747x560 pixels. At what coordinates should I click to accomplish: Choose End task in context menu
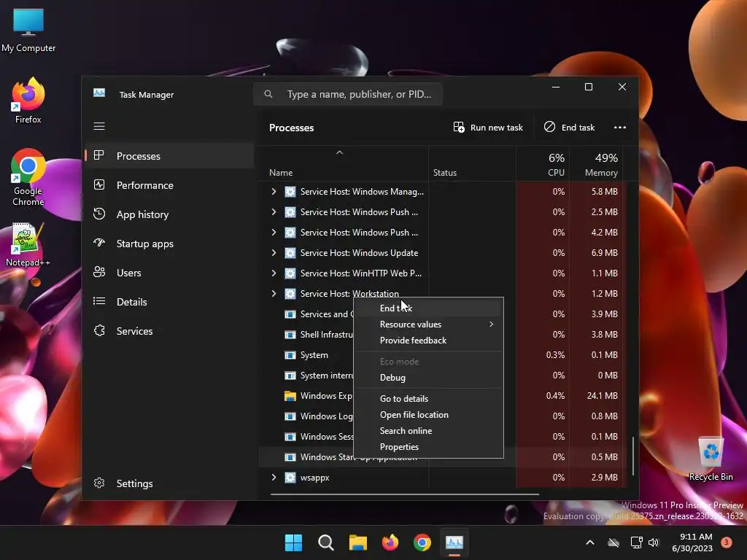point(427,308)
